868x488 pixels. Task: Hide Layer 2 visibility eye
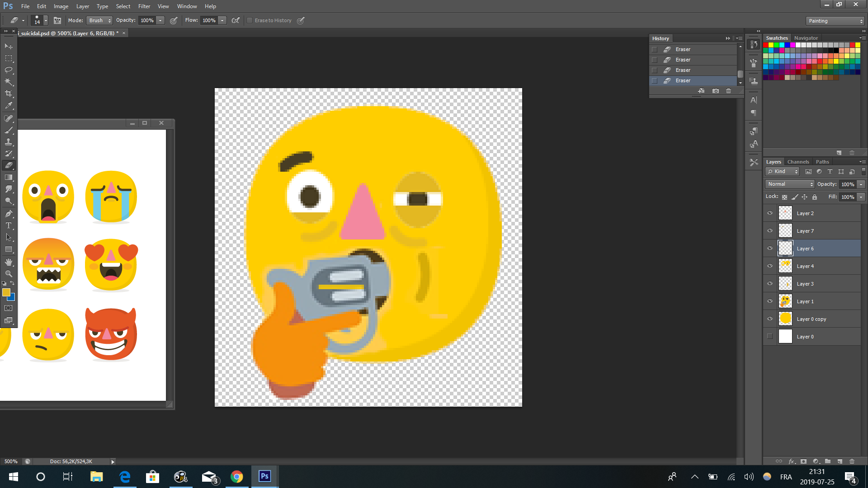770,213
